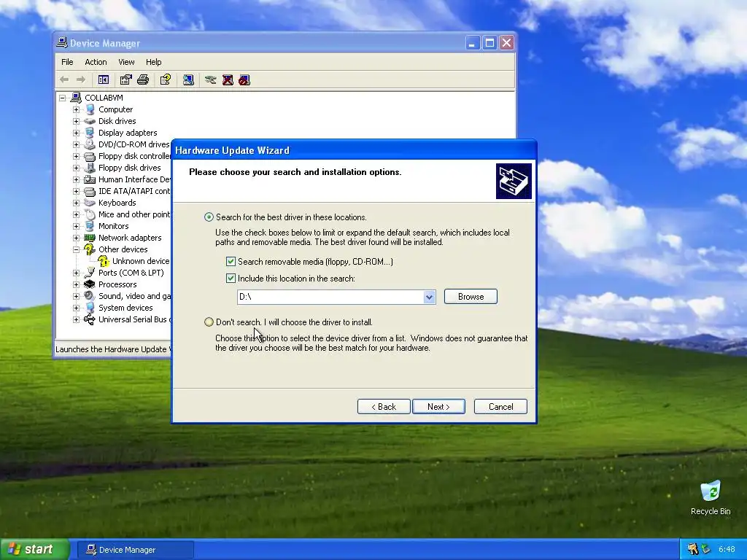
Task: Cancel the Hardware Update Wizard
Action: 500,407
